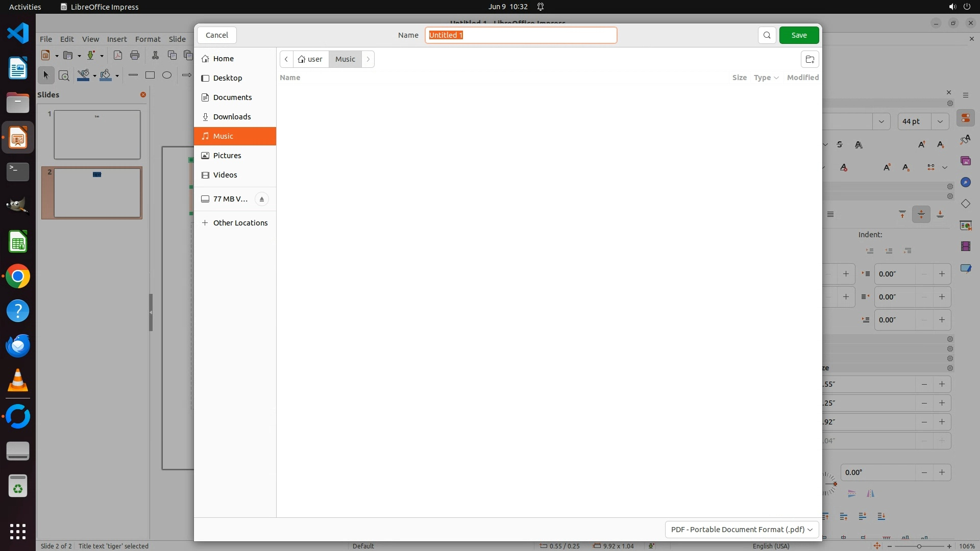Open Visual Studio Code from dock
This screenshot has width=980, height=551.
[x=18, y=34]
